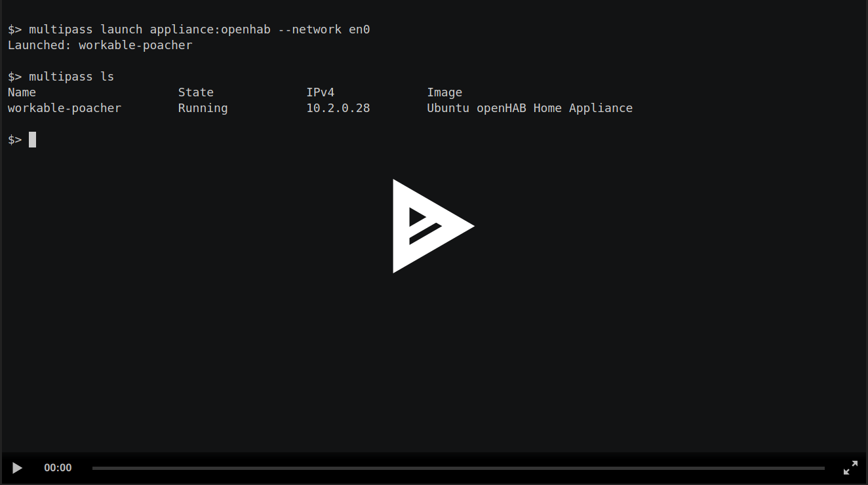The image size is (868, 485).
Task: Click the 'Launched: workable-poacher' output line
Action: click(100, 45)
